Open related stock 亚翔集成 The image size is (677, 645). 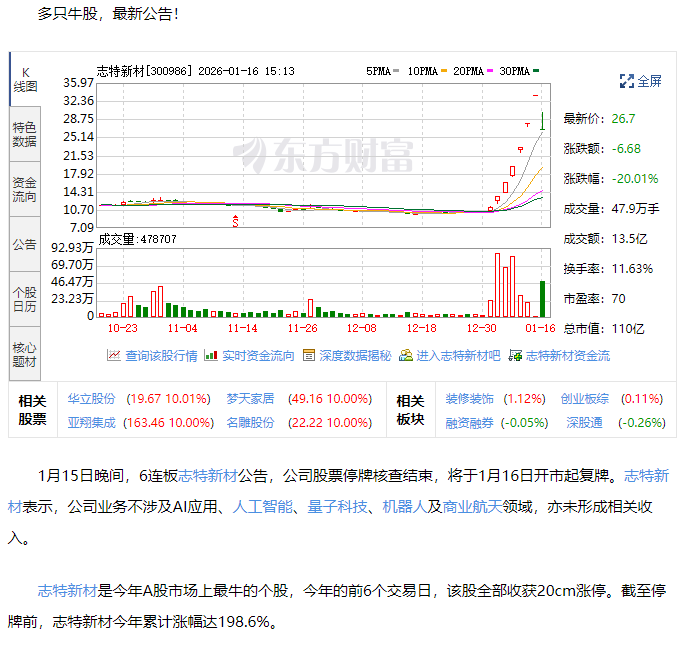(x=92, y=423)
